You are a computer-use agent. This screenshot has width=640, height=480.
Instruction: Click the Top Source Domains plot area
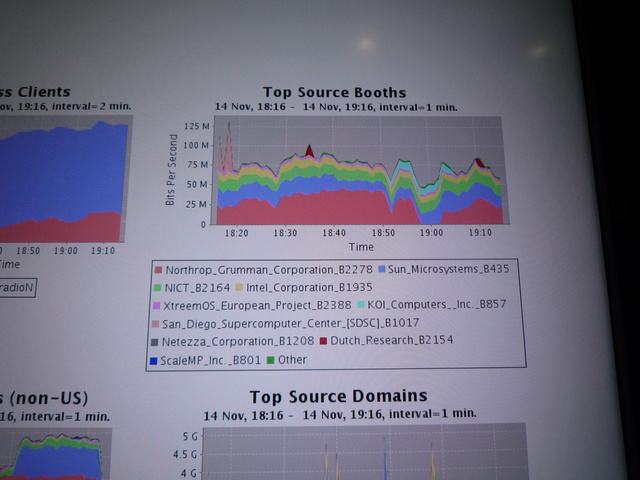coord(364,452)
